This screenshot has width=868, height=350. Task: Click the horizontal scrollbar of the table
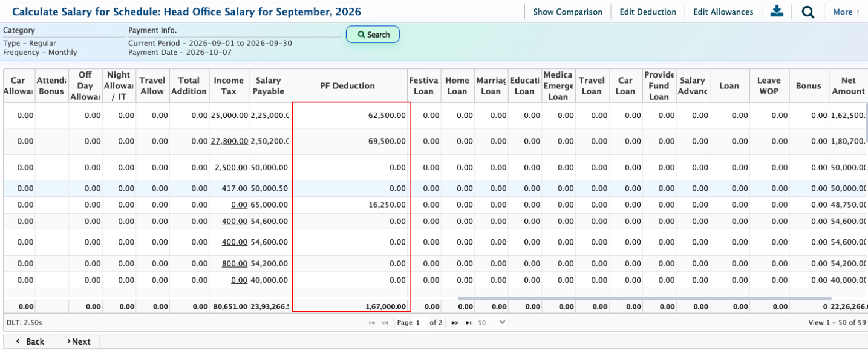click(645, 299)
